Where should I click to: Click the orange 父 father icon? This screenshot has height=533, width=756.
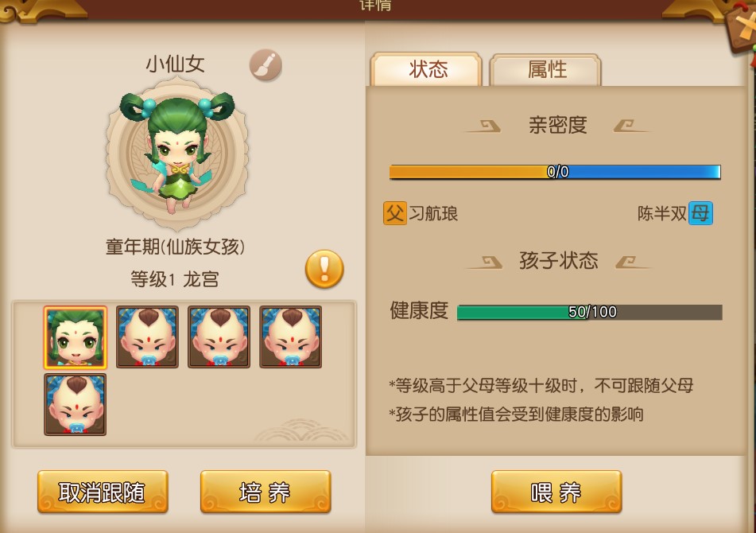click(395, 213)
